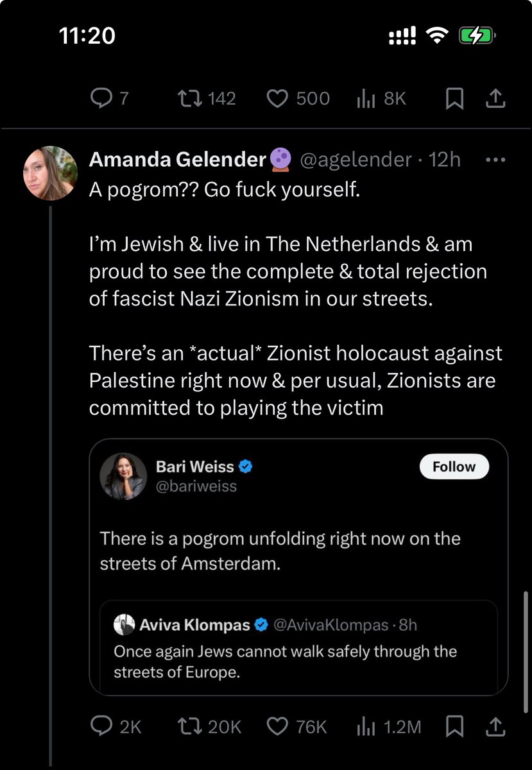
Task: Share Amanda Gelender's post
Action: pyautogui.click(x=496, y=726)
